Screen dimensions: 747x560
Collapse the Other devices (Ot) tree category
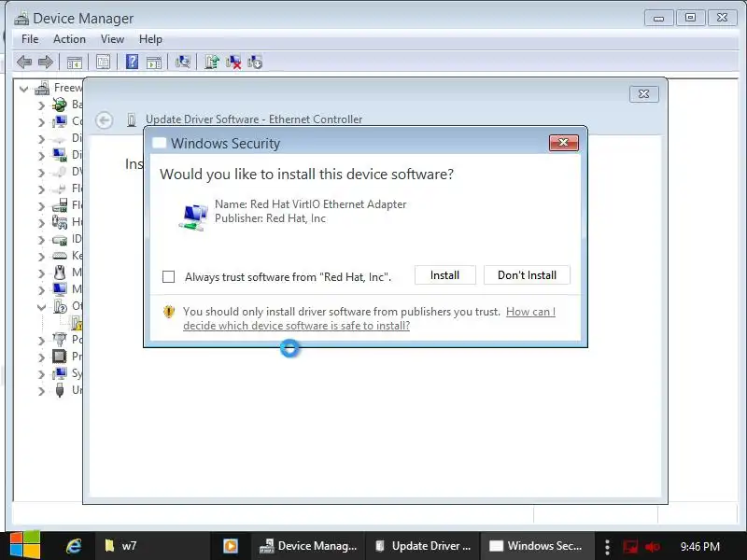pyautogui.click(x=41, y=307)
